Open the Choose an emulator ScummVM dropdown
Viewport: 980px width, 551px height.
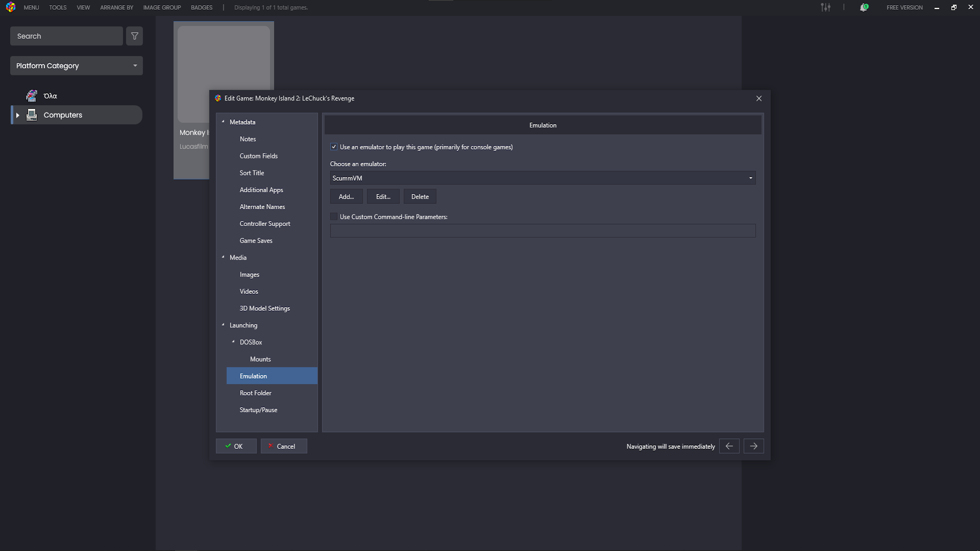coord(543,178)
